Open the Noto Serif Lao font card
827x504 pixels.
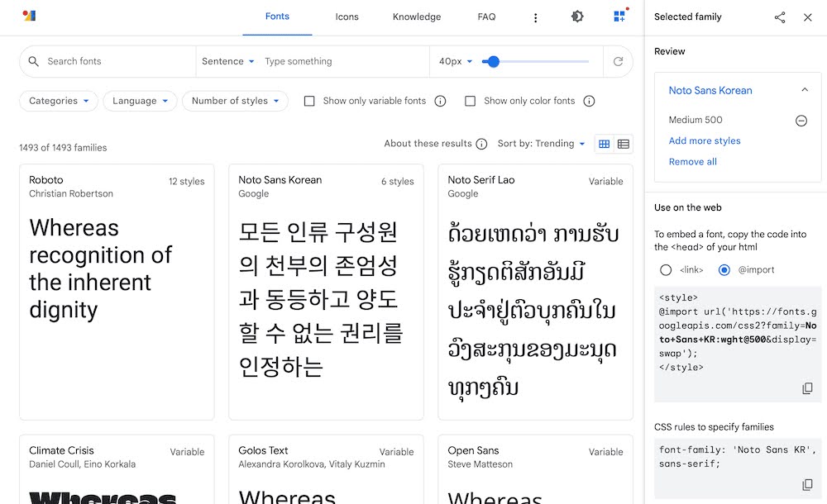pos(535,292)
